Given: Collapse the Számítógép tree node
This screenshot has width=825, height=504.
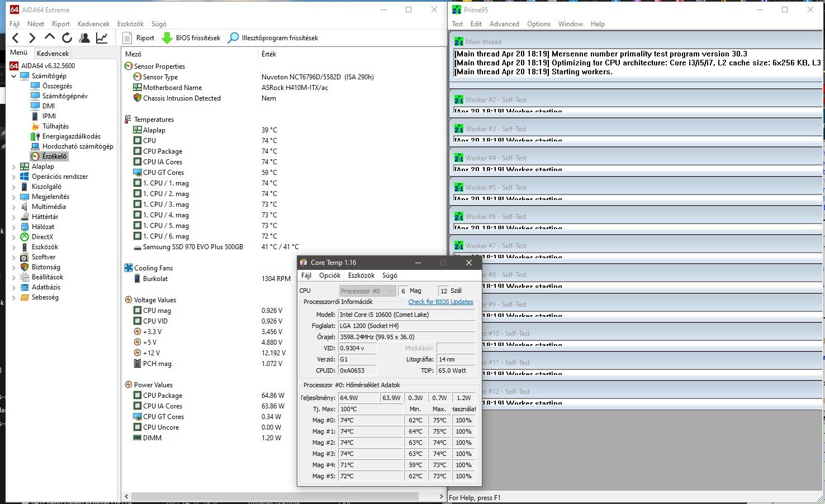Looking at the screenshot, I should (14, 76).
